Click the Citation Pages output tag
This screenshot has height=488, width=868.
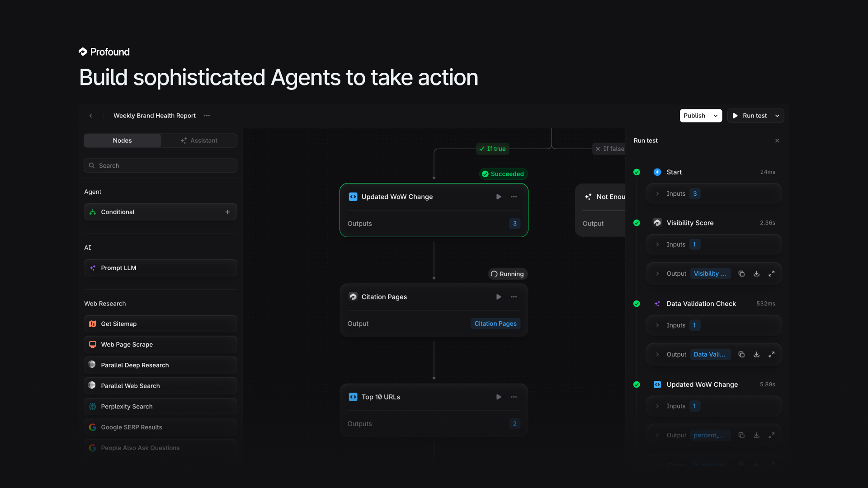point(495,324)
